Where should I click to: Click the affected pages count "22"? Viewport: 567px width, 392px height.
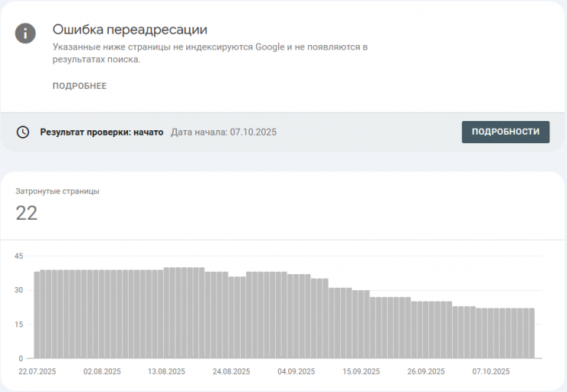pos(27,213)
